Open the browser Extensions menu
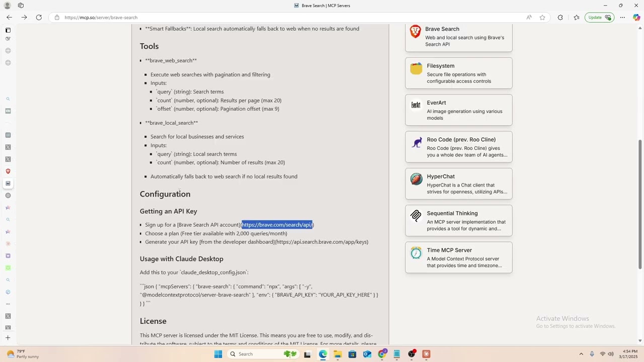This screenshot has height=362, width=644. [560, 17]
